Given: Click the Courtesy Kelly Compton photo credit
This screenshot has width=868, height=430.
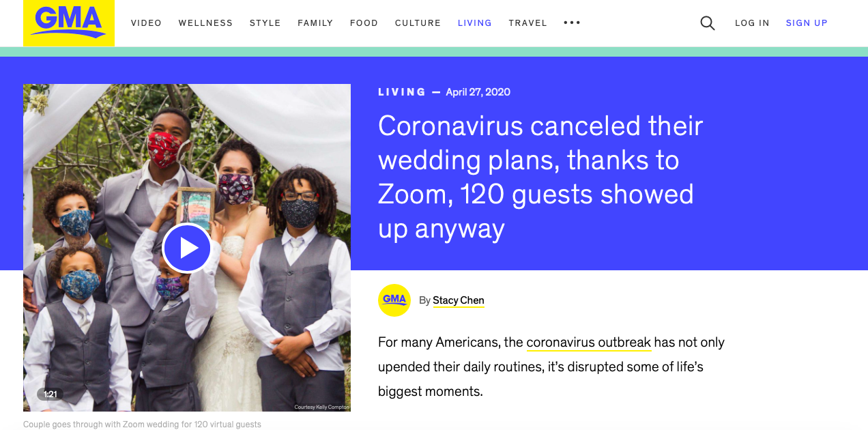Looking at the screenshot, I should point(321,407).
